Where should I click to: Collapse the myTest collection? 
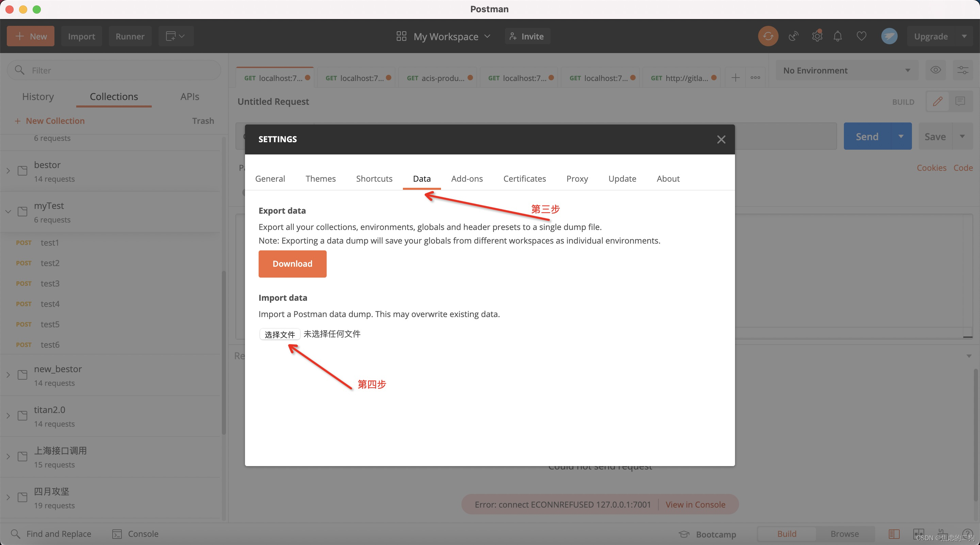coord(9,212)
